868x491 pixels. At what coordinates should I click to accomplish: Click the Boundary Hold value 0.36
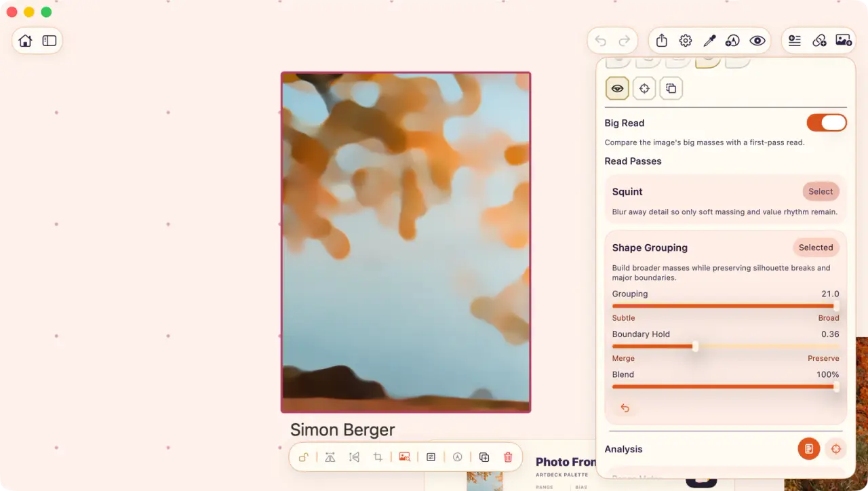(830, 334)
